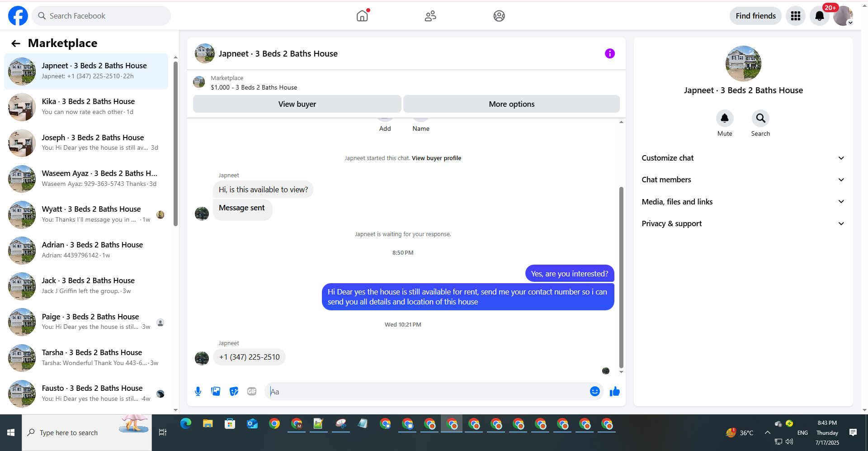The height and width of the screenshot is (451, 868).
Task: Search in conversation with the magnifier icon
Action: click(761, 118)
